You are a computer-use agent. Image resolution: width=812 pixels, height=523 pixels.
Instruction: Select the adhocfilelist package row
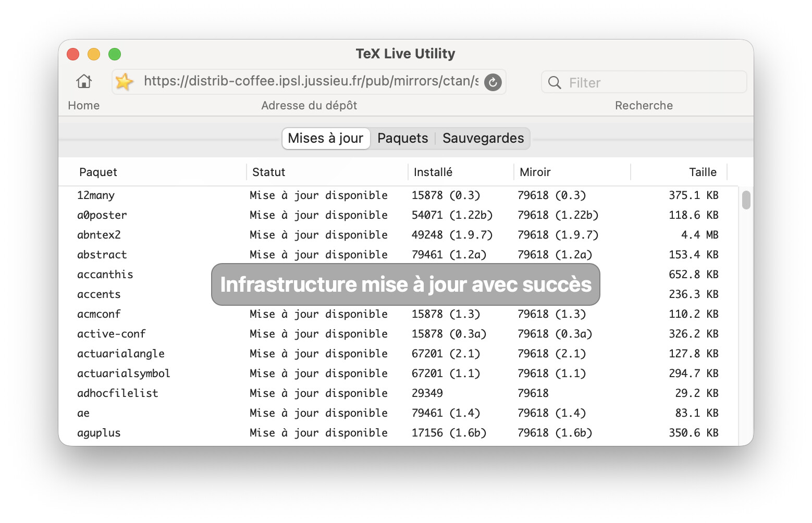point(398,393)
